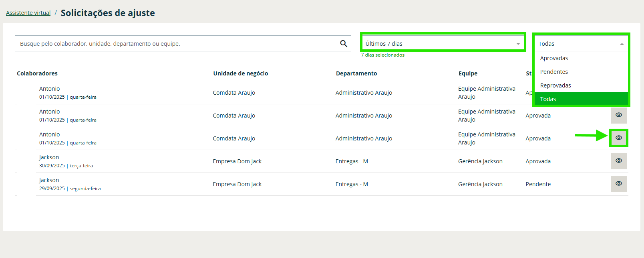The width and height of the screenshot is (644, 258).
Task: Click the Equipe column header
Action: point(468,73)
